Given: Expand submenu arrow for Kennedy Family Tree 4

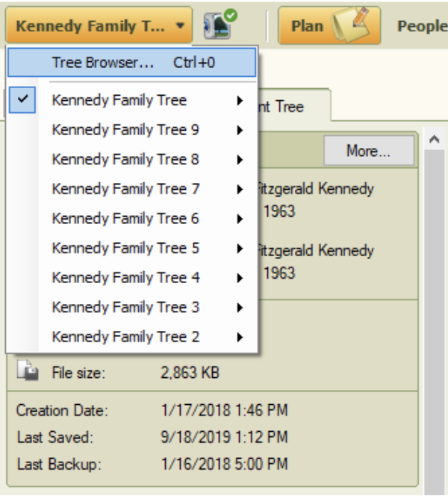Looking at the screenshot, I should click(240, 278).
